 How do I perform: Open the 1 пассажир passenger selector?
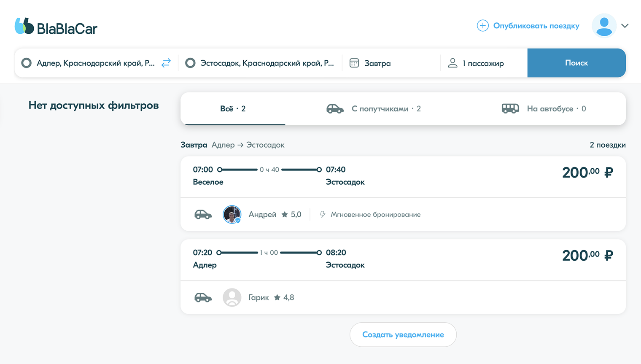click(x=485, y=63)
